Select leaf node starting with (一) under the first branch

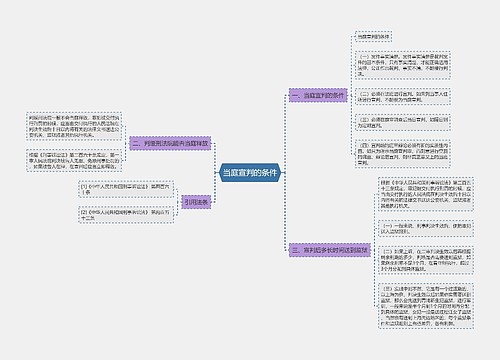[403, 65]
